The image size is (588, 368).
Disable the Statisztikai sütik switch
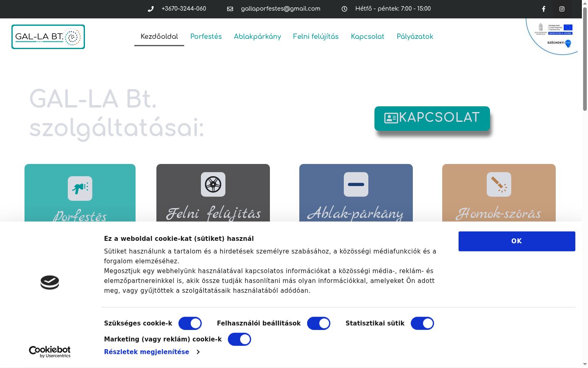tap(422, 323)
